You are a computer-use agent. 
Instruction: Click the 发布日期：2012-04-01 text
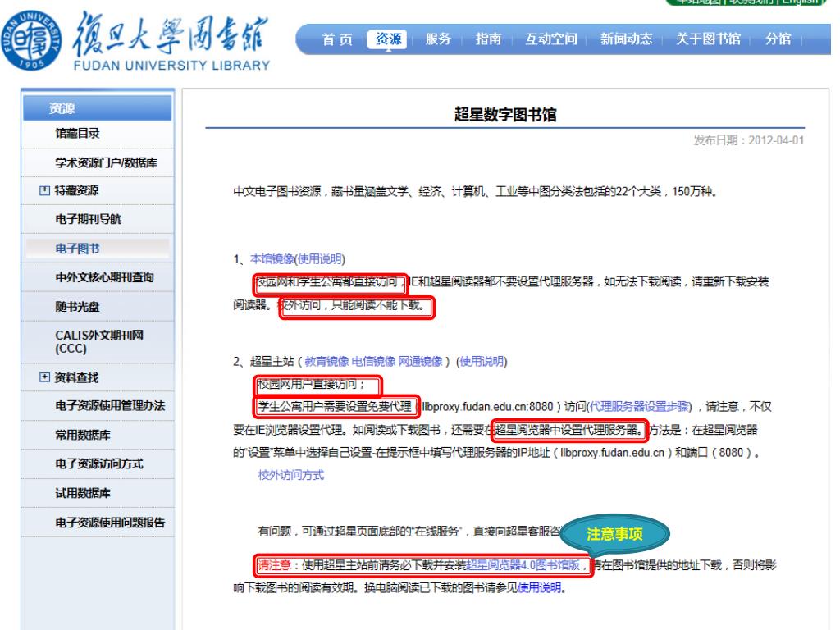(x=748, y=140)
